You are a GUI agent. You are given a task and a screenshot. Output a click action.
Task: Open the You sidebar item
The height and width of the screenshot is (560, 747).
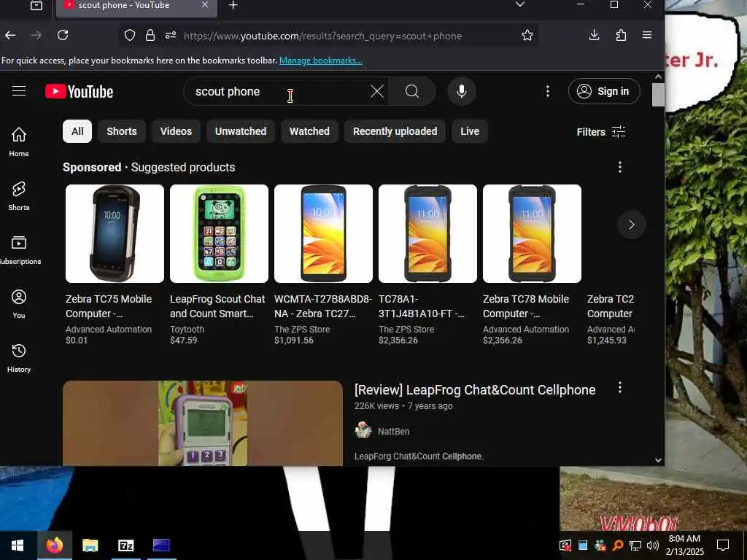[x=18, y=304]
